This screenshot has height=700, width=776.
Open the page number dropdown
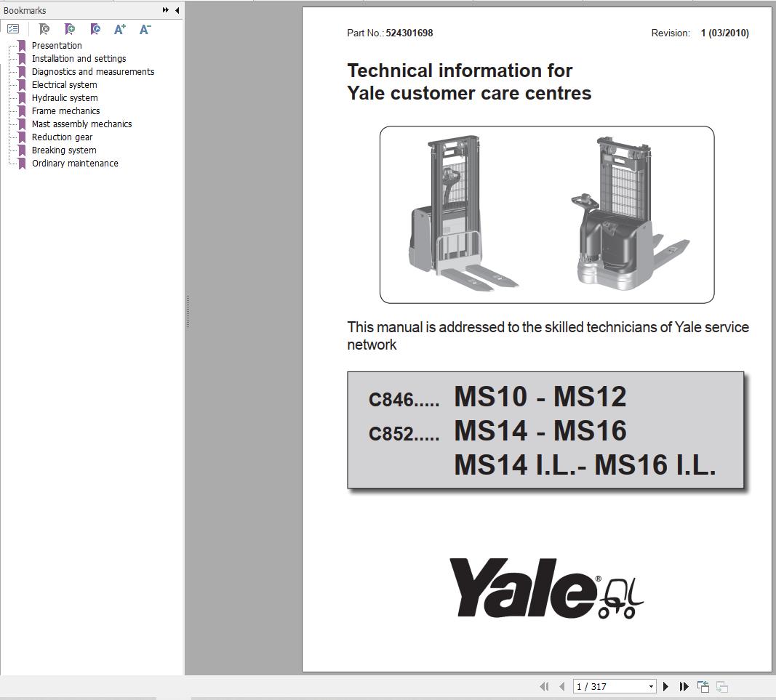click(x=651, y=686)
